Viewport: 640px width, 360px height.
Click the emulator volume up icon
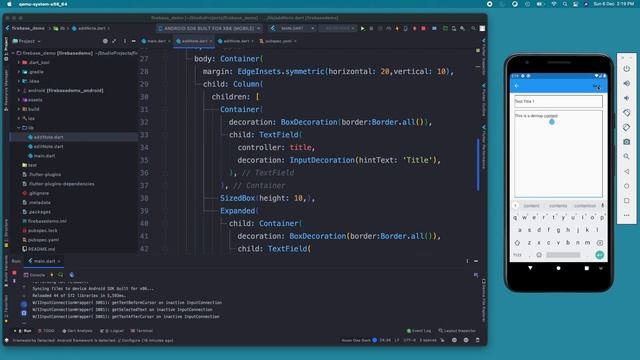tap(627, 83)
